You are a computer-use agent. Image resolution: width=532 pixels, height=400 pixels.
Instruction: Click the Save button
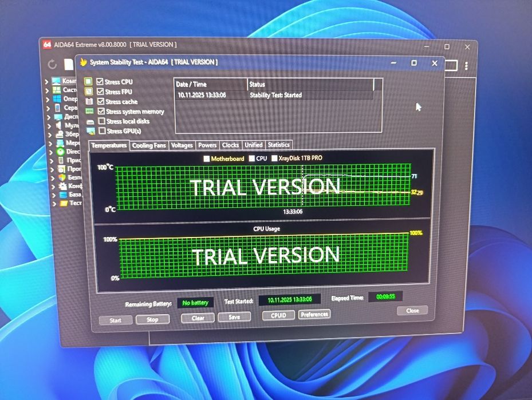pos(234,316)
